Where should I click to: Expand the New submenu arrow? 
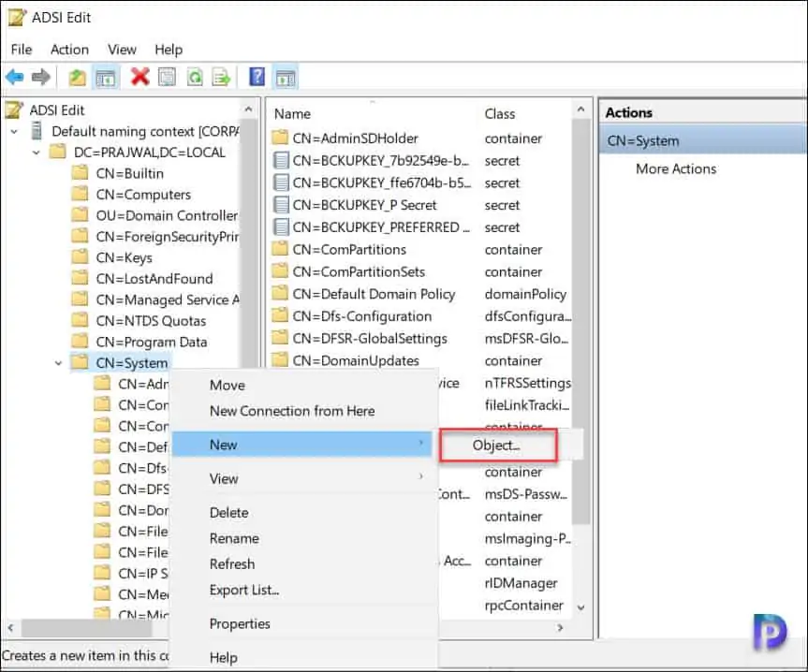(x=421, y=444)
